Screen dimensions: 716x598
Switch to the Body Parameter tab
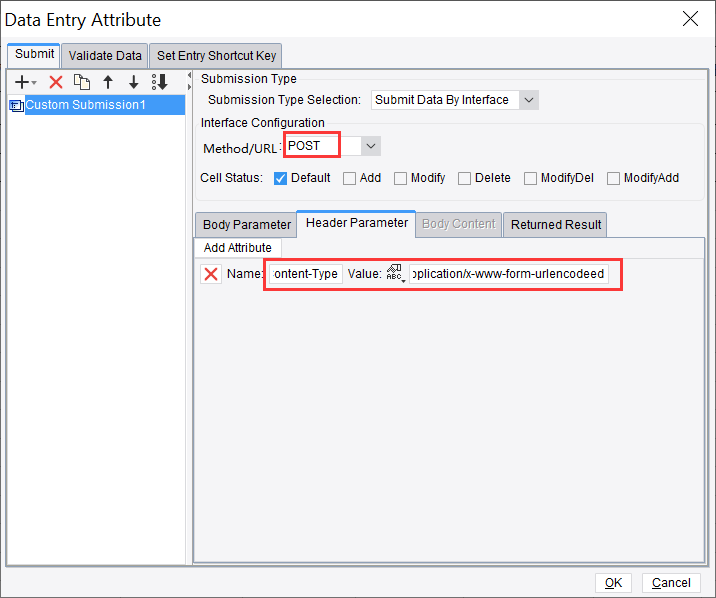[x=247, y=225]
